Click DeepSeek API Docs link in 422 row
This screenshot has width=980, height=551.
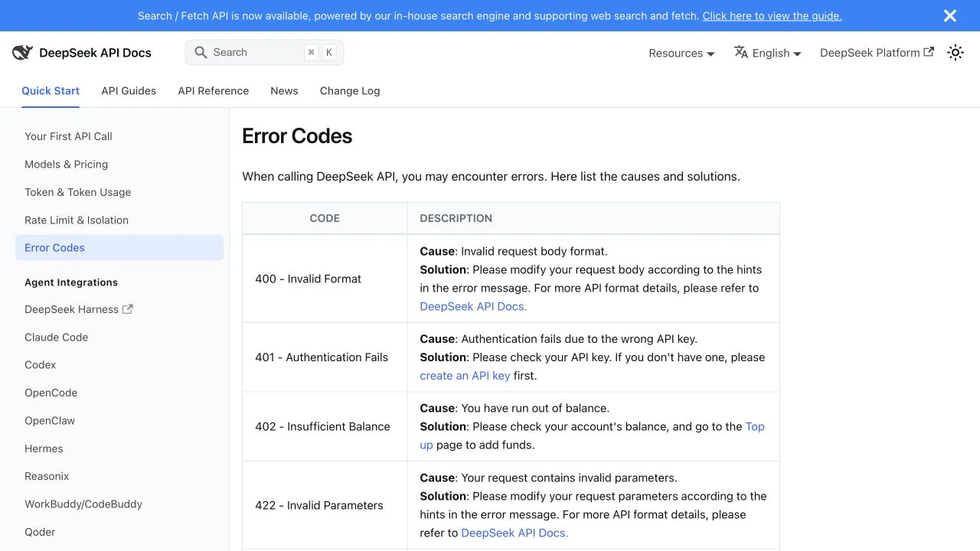[x=514, y=533]
